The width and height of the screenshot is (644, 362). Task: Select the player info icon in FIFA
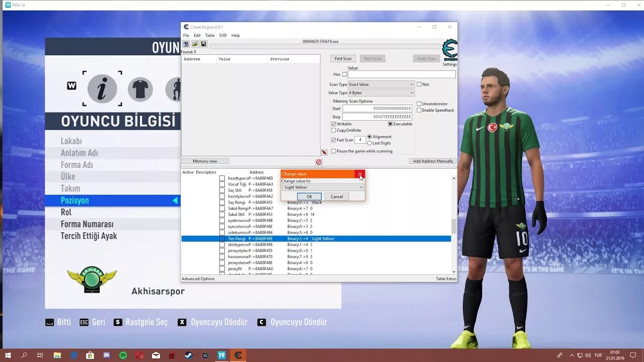(102, 89)
